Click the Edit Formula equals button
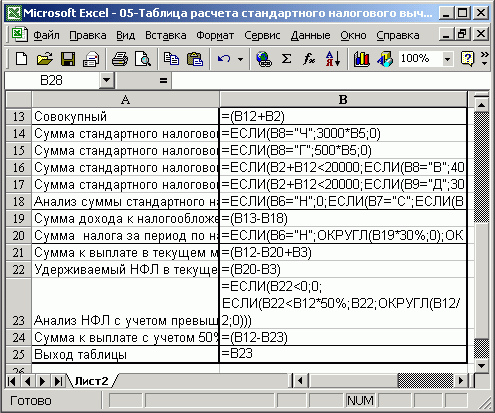This screenshot has width=495, height=413. tap(163, 80)
